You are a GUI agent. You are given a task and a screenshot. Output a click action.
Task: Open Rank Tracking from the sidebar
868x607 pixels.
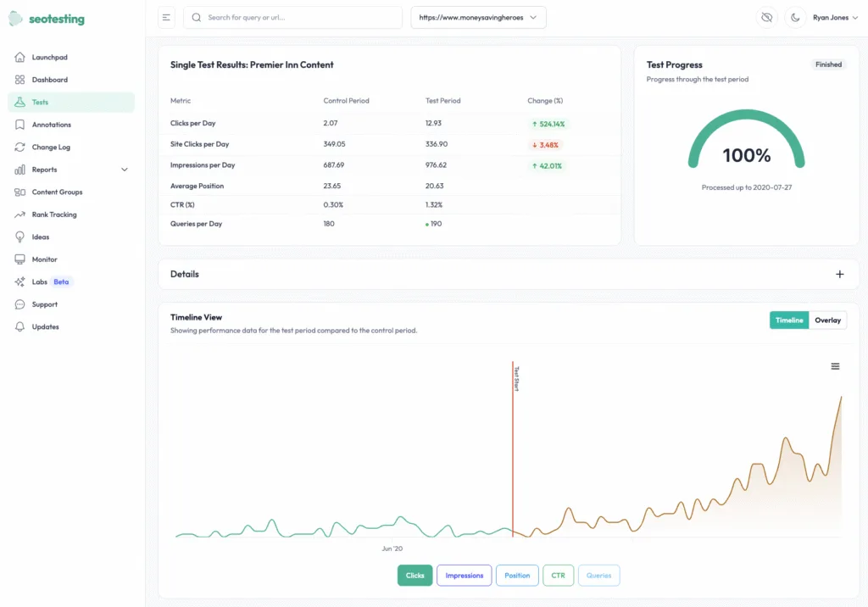[x=53, y=214]
